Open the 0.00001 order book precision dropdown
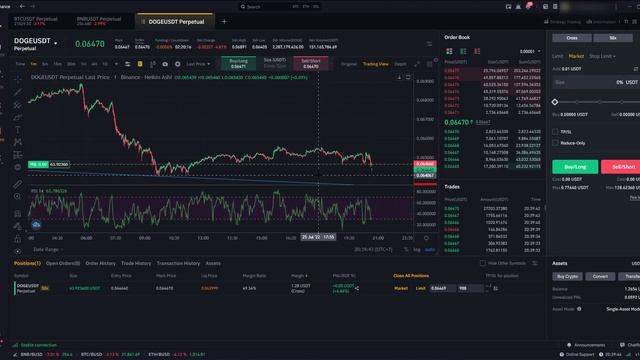Viewport: 640px width, 360px height. 530,51
